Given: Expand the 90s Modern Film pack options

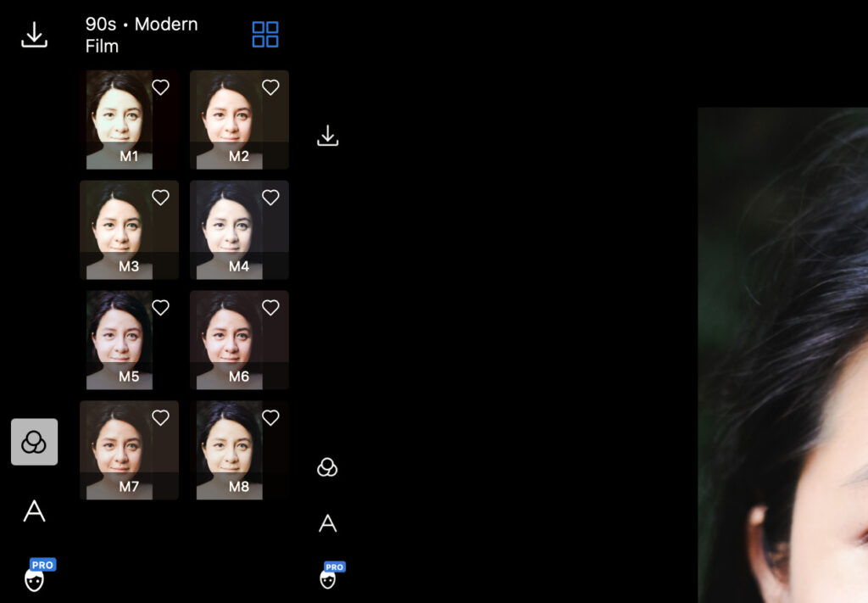Looking at the screenshot, I should [265, 35].
